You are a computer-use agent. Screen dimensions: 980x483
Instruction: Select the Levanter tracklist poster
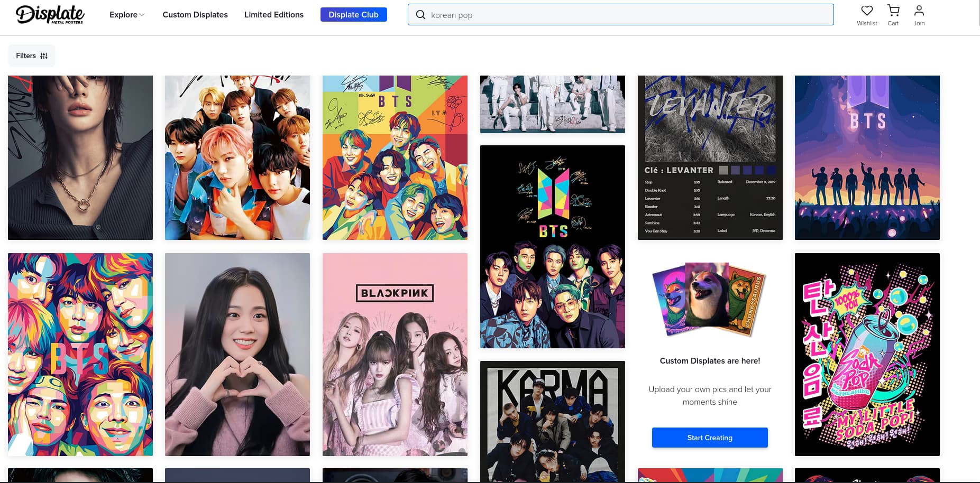coord(710,157)
